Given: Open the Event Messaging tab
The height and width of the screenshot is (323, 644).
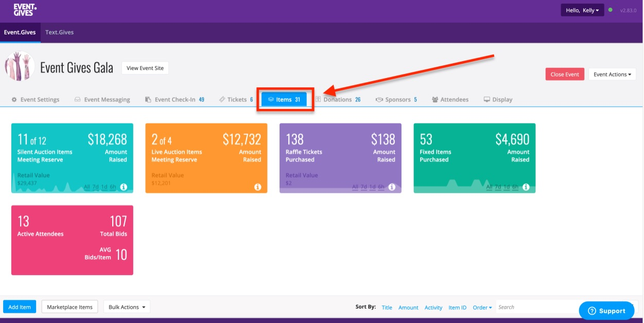Looking at the screenshot, I should click(102, 100).
